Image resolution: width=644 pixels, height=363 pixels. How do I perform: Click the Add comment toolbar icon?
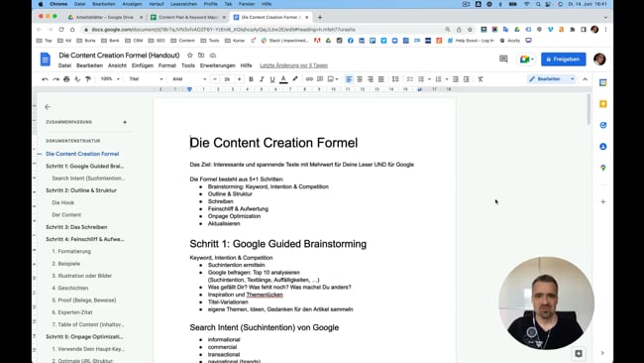pos(320,79)
